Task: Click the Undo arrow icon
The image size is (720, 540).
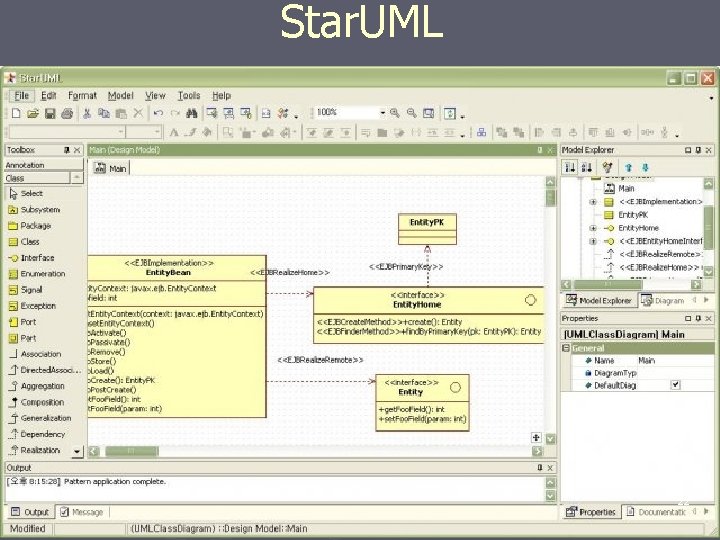Action: (158, 113)
